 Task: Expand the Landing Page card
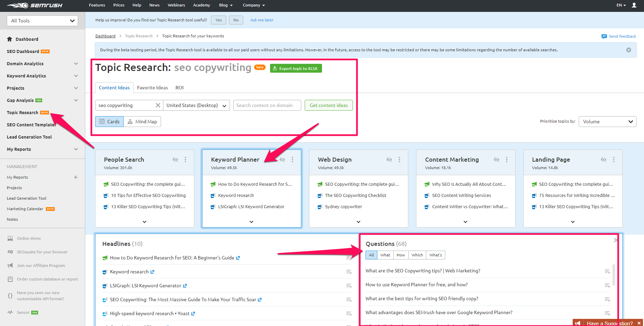[x=573, y=222]
